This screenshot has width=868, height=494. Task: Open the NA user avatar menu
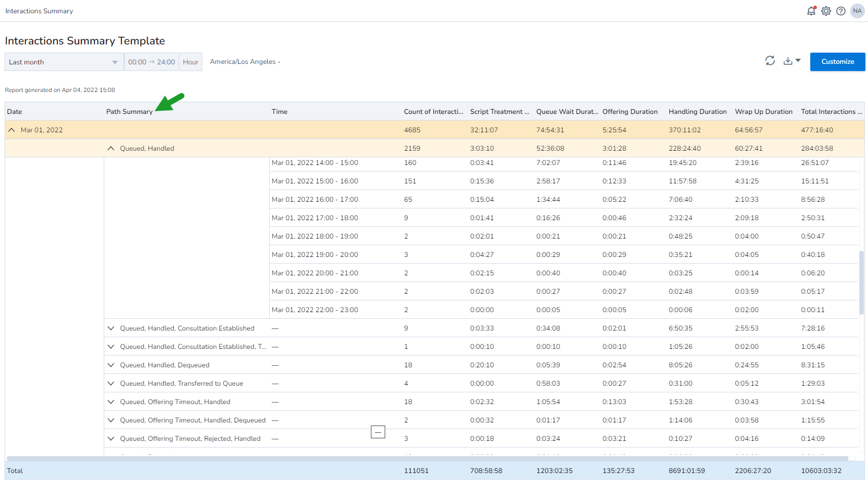click(857, 11)
